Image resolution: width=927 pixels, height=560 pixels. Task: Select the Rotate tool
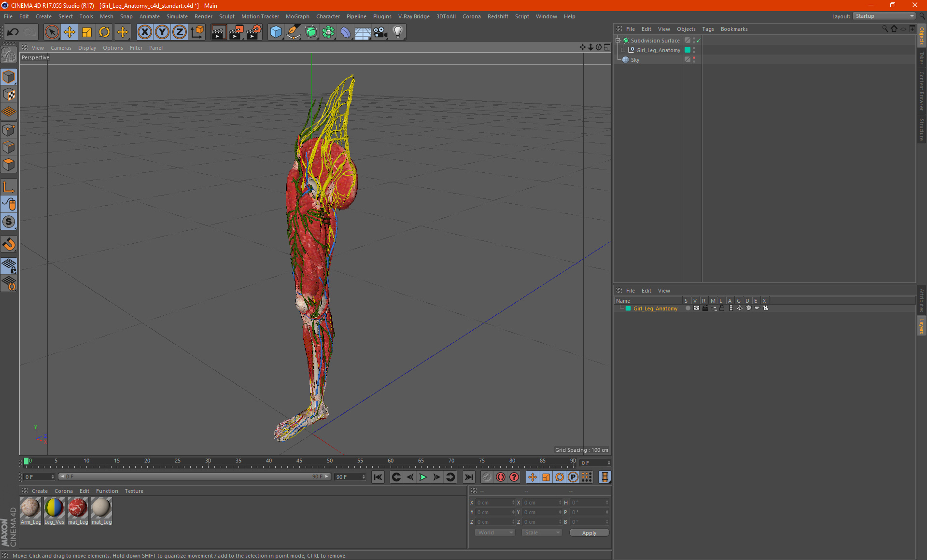[x=104, y=32]
